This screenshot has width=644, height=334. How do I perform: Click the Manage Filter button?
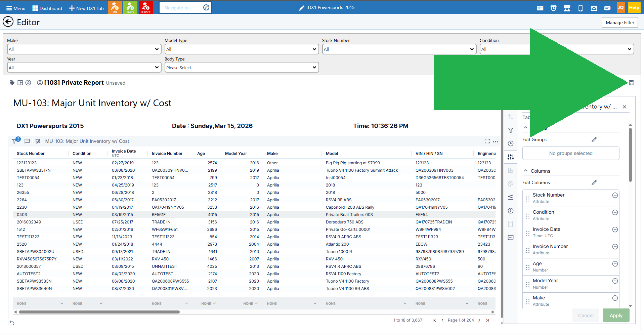pyautogui.click(x=620, y=23)
